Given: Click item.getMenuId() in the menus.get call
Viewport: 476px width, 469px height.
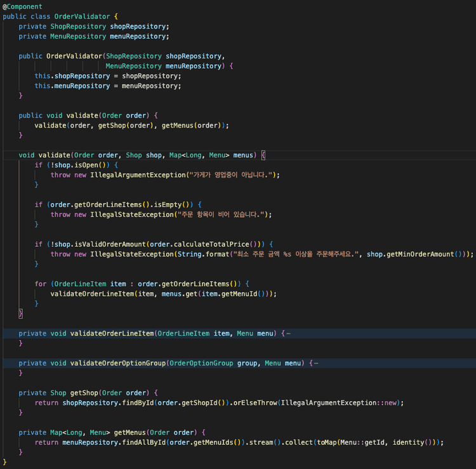Looking at the screenshot, I should (x=233, y=294).
